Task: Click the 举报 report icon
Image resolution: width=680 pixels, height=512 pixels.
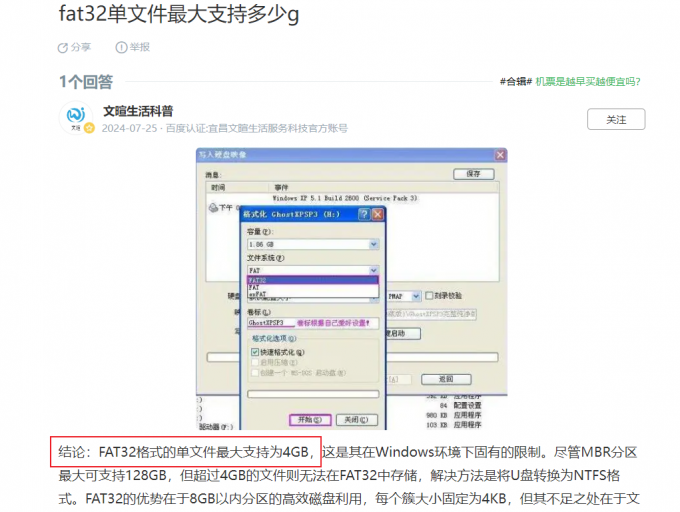Action: [x=121, y=47]
